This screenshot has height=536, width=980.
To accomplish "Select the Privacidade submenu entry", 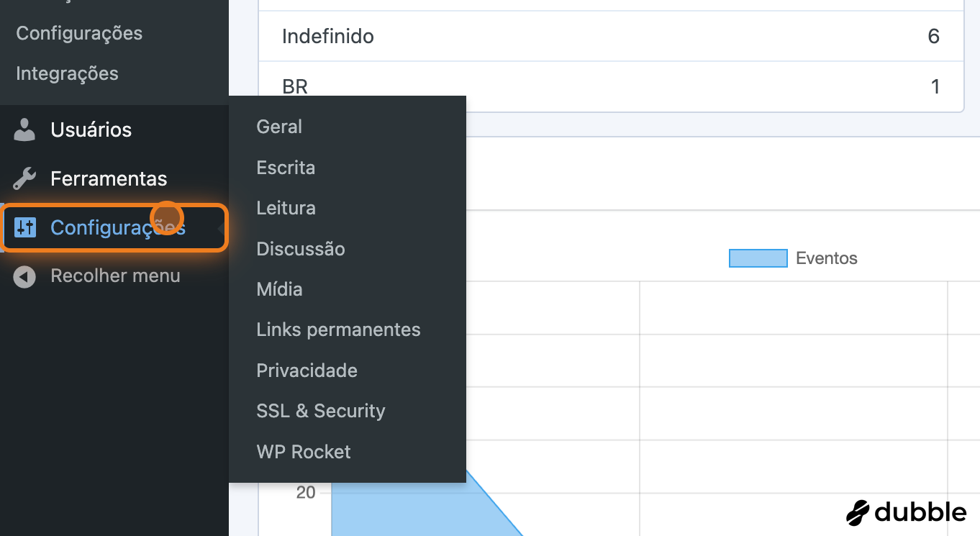I will [307, 371].
